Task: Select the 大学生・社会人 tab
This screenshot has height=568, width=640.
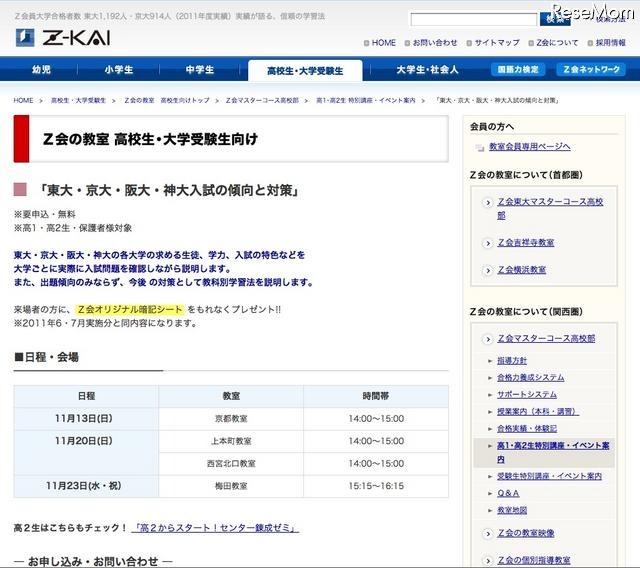Action: click(x=427, y=70)
